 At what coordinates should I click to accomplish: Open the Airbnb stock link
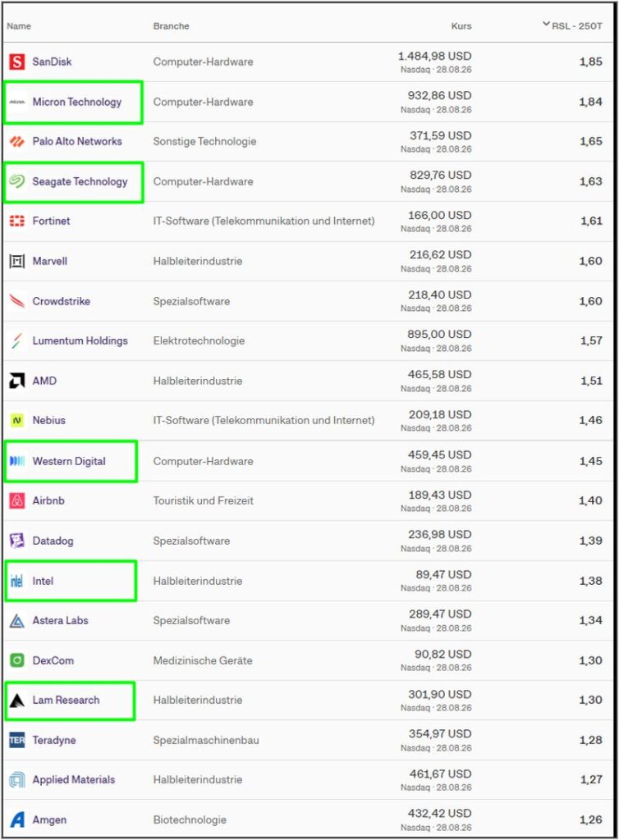point(48,501)
